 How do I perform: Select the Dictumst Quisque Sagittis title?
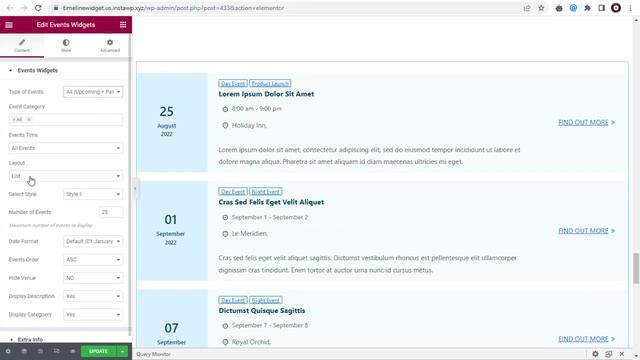[262, 311]
